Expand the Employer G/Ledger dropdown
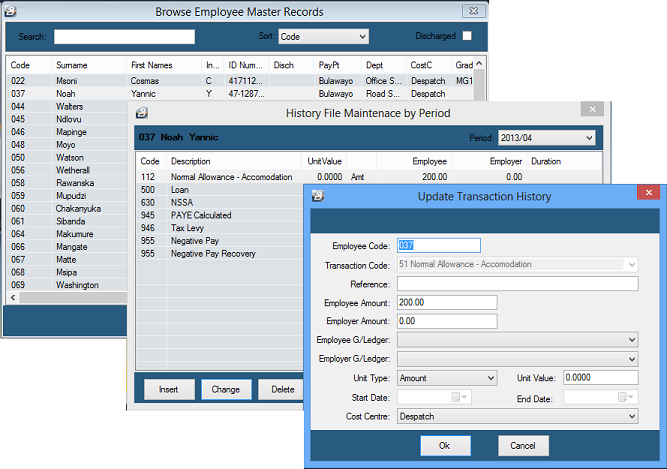This screenshot has height=469, width=667. (x=632, y=359)
